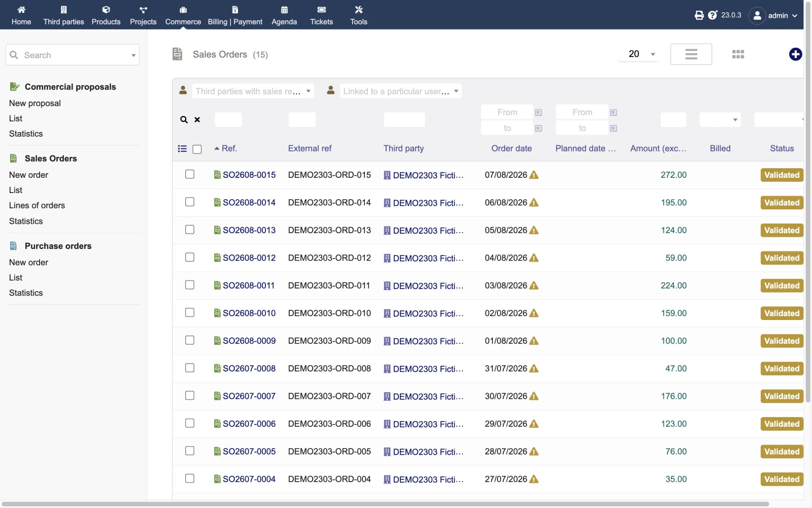This screenshot has height=508, width=812.
Task: Click building icon in SO2608-0010 row
Action: 387,313
